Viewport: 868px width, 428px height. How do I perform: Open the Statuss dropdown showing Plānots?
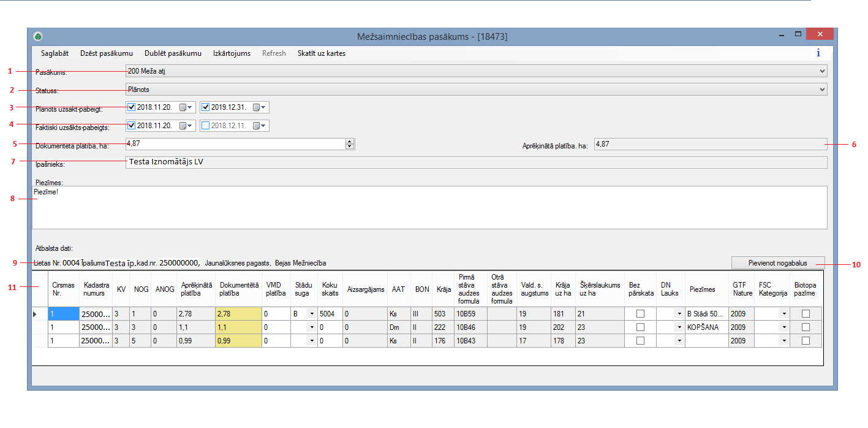click(821, 90)
